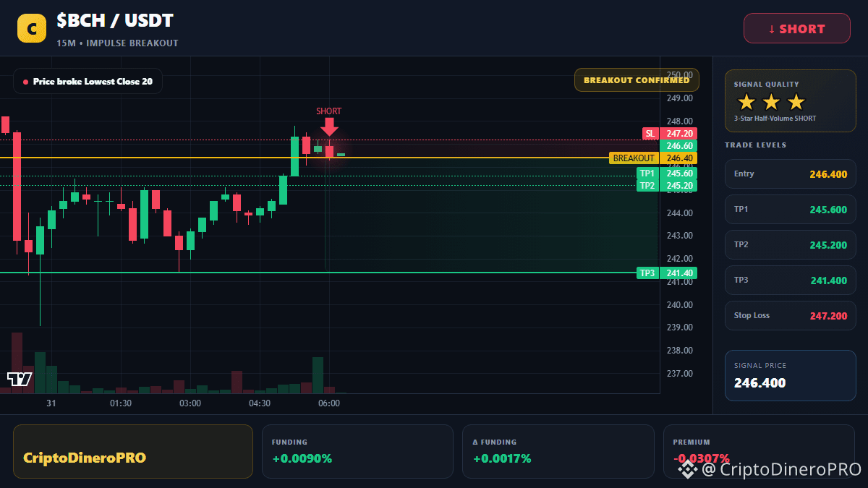The image size is (868, 488).
Task: Click the TradingView logo on the chart
Action: (20, 379)
